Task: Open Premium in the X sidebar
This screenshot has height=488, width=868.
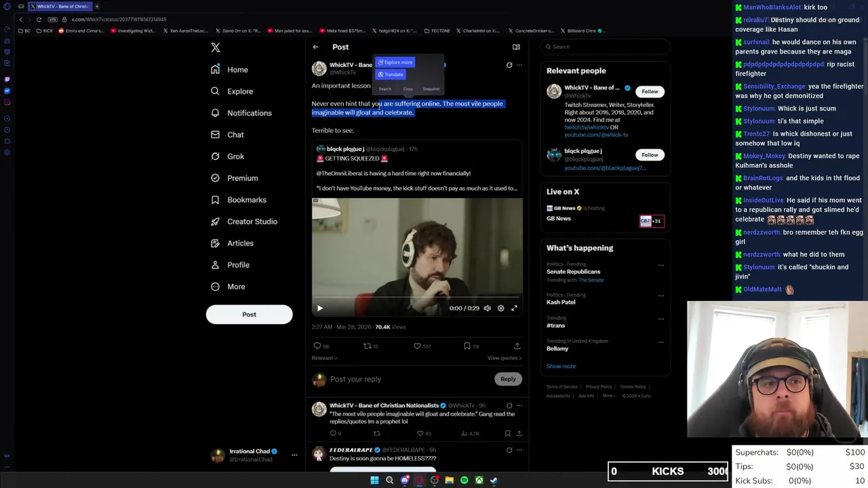Action: click(234, 178)
